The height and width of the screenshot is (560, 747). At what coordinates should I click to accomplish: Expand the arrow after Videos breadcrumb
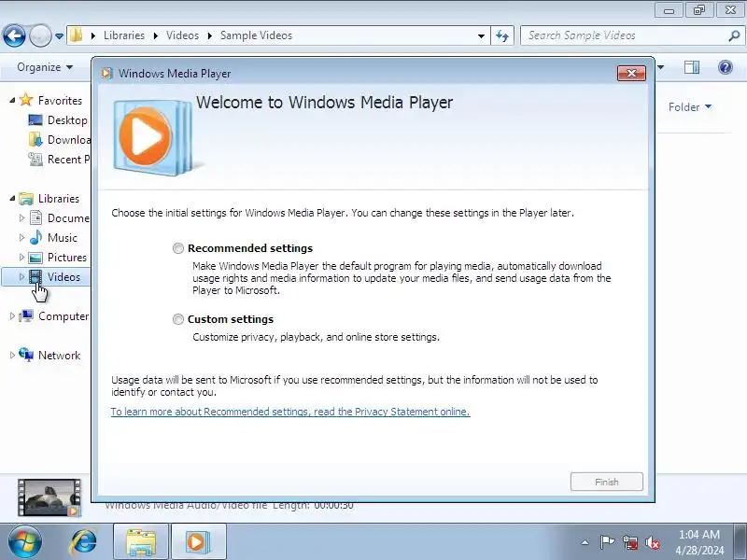pyautogui.click(x=209, y=35)
